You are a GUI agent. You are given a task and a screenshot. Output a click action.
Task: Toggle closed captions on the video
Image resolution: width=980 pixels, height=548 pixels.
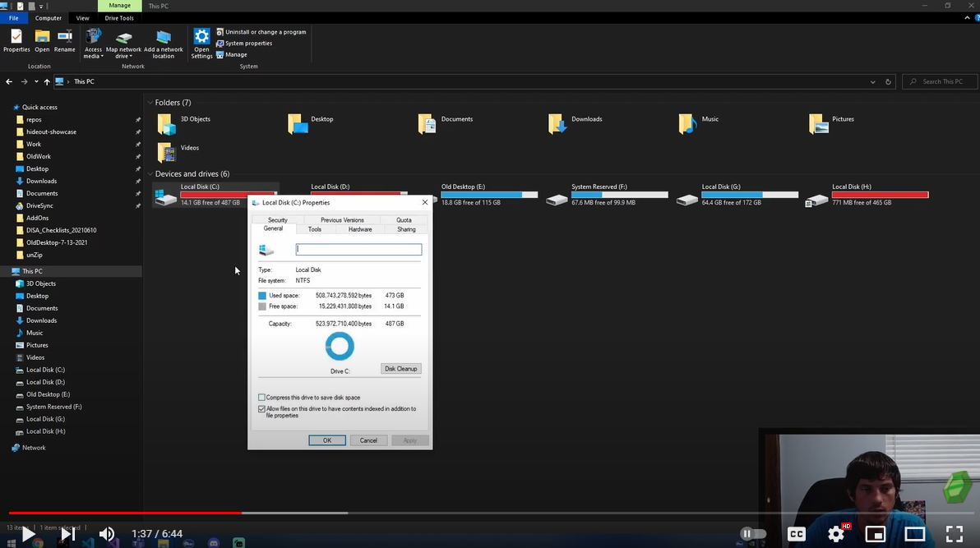pos(796,534)
